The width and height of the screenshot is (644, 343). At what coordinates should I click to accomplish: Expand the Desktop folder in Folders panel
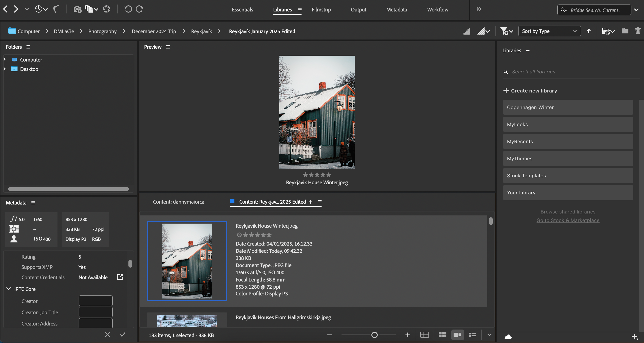click(x=4, y=69)
